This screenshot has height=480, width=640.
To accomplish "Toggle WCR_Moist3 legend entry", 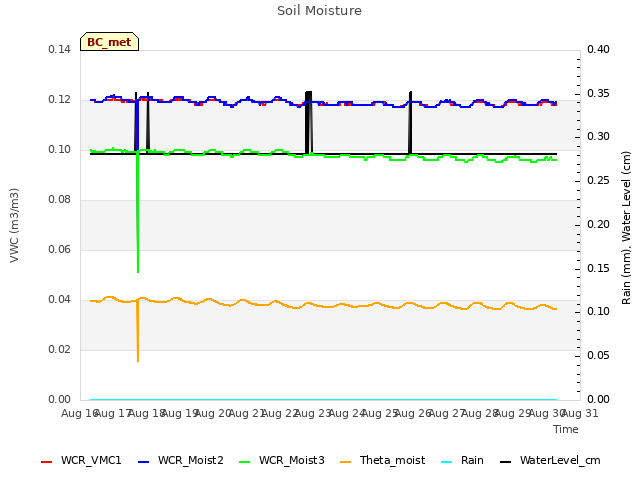I will (x=282, y=460).
